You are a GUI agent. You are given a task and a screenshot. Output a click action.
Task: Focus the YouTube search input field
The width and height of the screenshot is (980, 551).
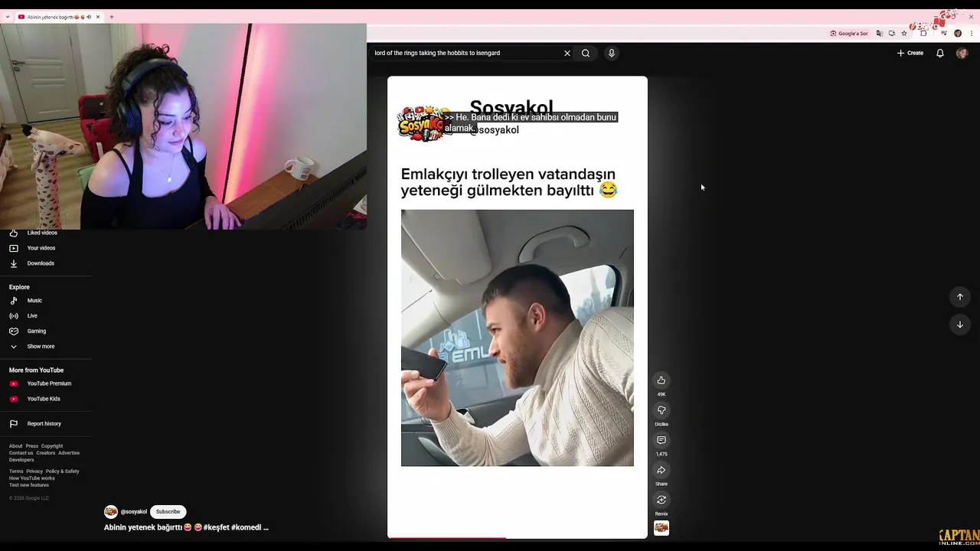tap(465, 53)
